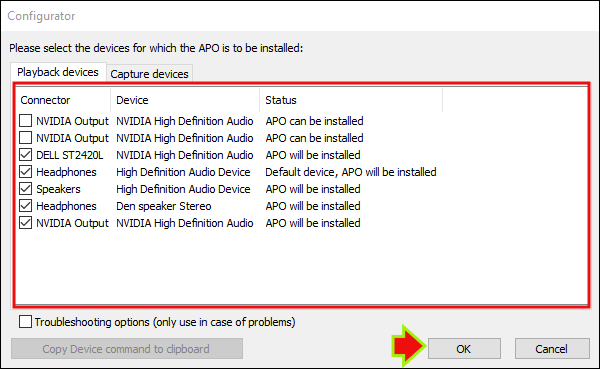Viewport: 600px width, 369px height.
Task: Select the Speakers row name
Action: (58, 189)
